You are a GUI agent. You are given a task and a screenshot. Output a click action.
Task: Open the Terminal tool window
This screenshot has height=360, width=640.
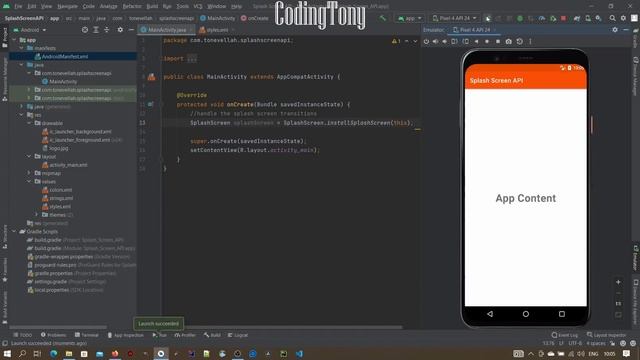pyautogui.click(x=87, y=335)
